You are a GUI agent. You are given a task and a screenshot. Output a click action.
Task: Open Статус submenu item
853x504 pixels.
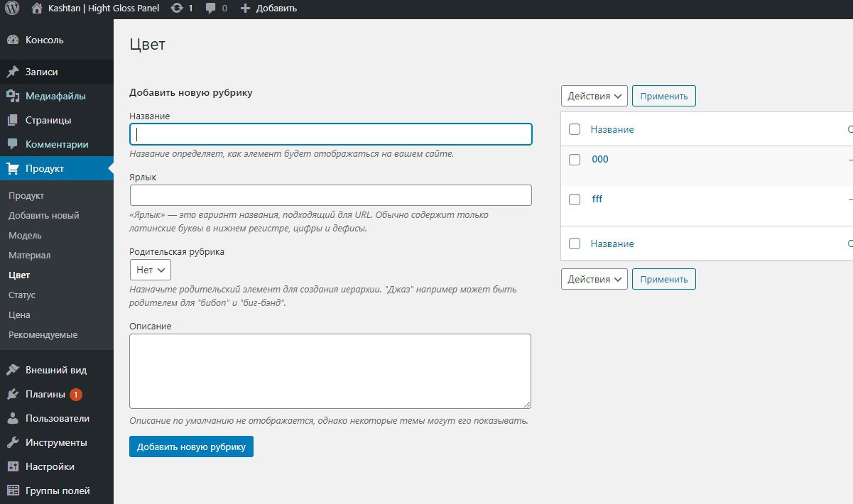click(22, 295)
